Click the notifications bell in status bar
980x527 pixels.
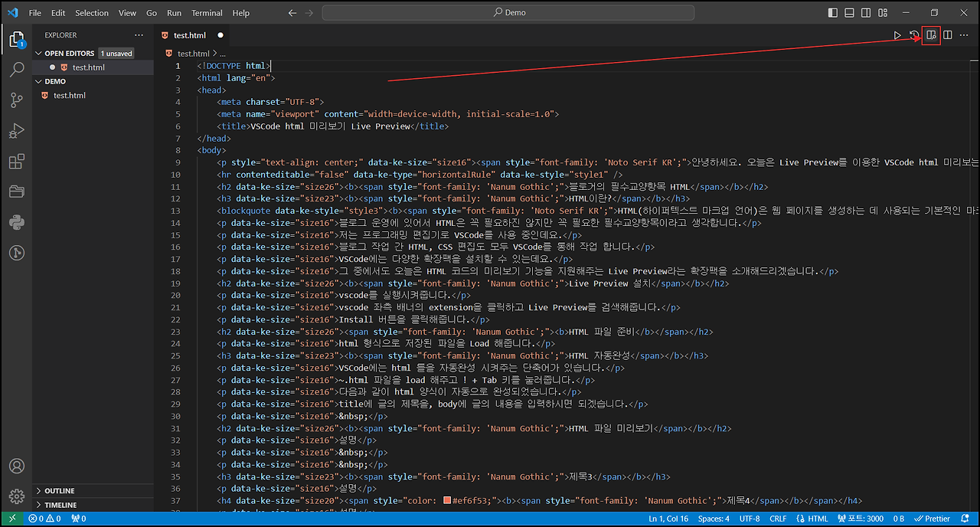(966, 518)
